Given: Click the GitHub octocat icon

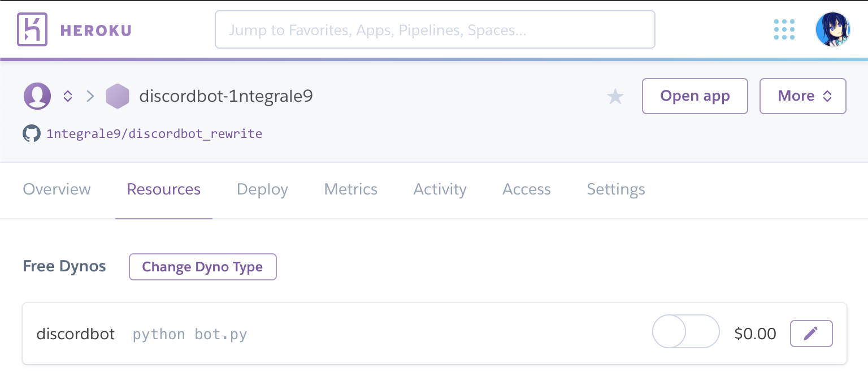Looking at the screenshot, I should pyautogui.click(x=32, y=134).
